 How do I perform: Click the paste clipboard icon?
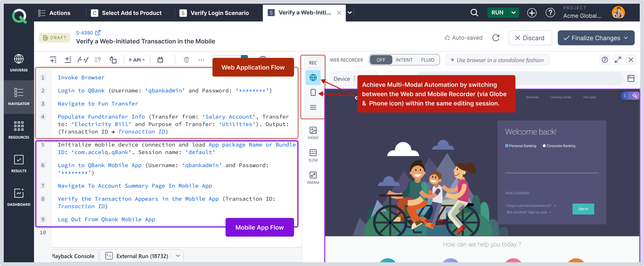pyautogui.click(x=160, y=60)
